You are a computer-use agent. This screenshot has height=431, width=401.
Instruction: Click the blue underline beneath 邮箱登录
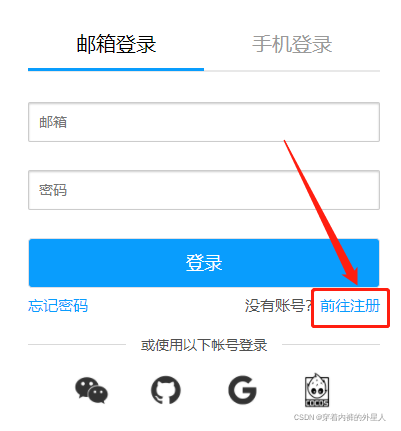click(x=116, y=69)
